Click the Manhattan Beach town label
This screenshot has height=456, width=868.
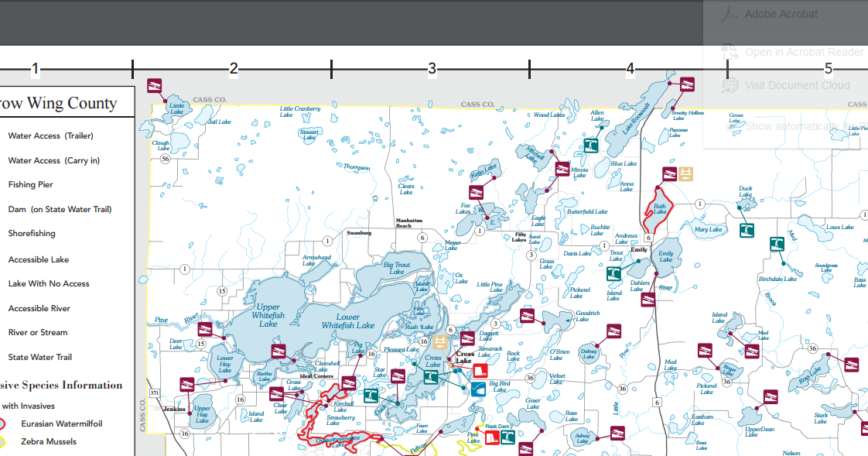click(408, 223)
